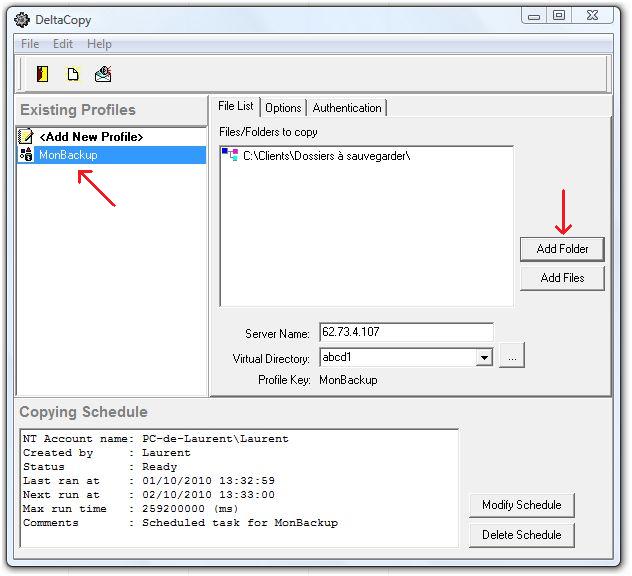Open the Help menu
This screenshot has width=632, height=576.
point(99,44)
